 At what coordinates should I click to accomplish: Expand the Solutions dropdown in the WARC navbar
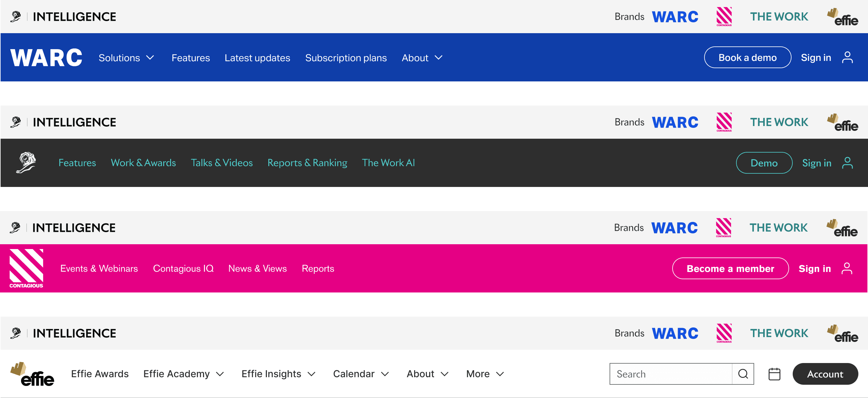coord(126,58)
